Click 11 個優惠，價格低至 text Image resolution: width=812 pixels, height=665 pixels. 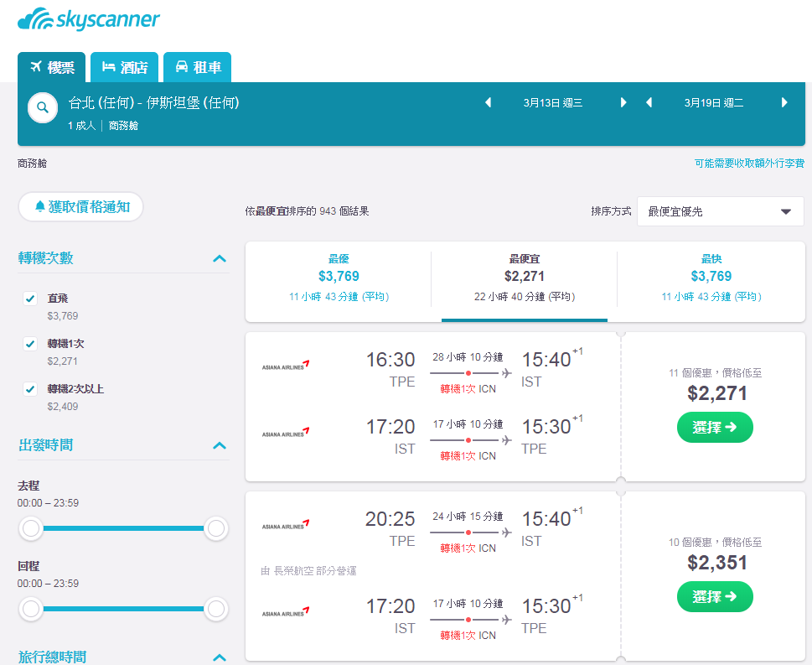click(x=715, y=372)
